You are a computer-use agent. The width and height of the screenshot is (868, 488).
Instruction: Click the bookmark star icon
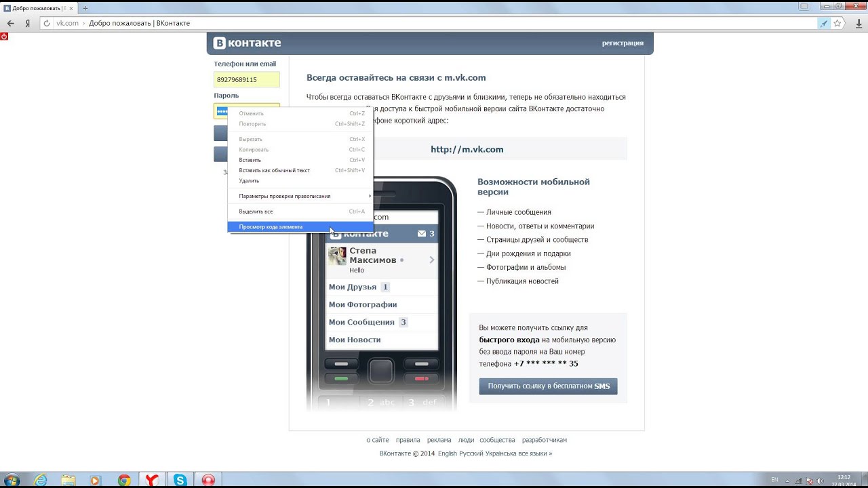837,23
